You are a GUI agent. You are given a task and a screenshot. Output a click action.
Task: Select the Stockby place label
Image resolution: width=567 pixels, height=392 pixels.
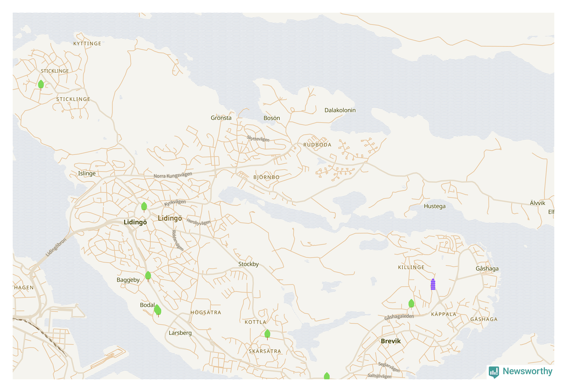coord(248,264)
